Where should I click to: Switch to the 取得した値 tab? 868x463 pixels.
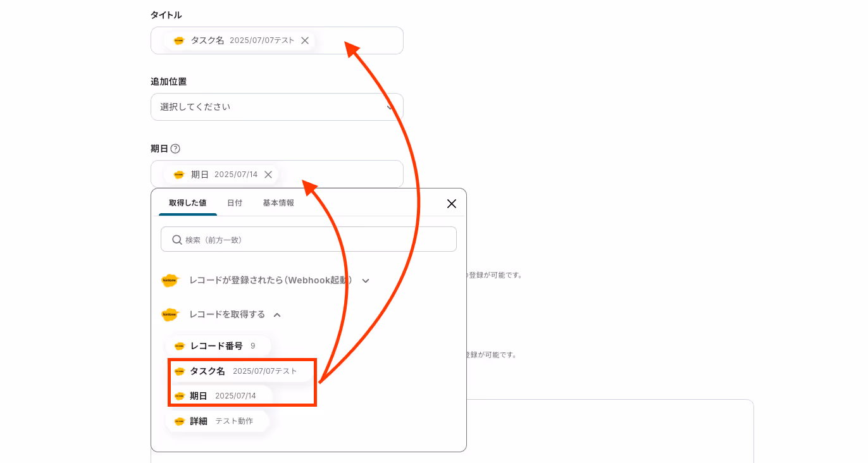click(x=187, y=203)
